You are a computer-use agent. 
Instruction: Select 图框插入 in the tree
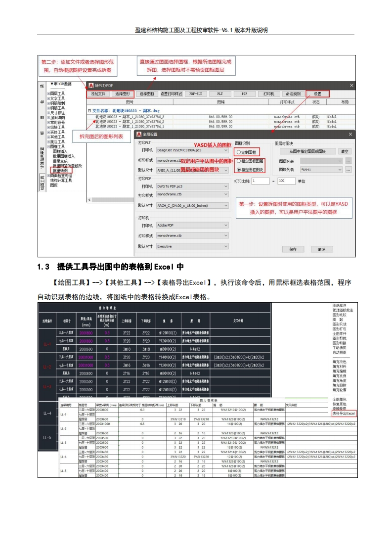click(60, 151)
